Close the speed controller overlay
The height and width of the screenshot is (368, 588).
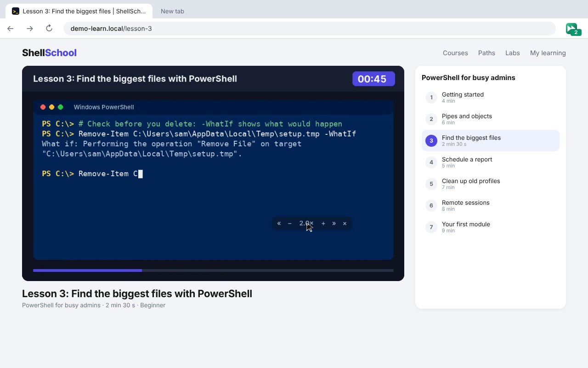345,224
